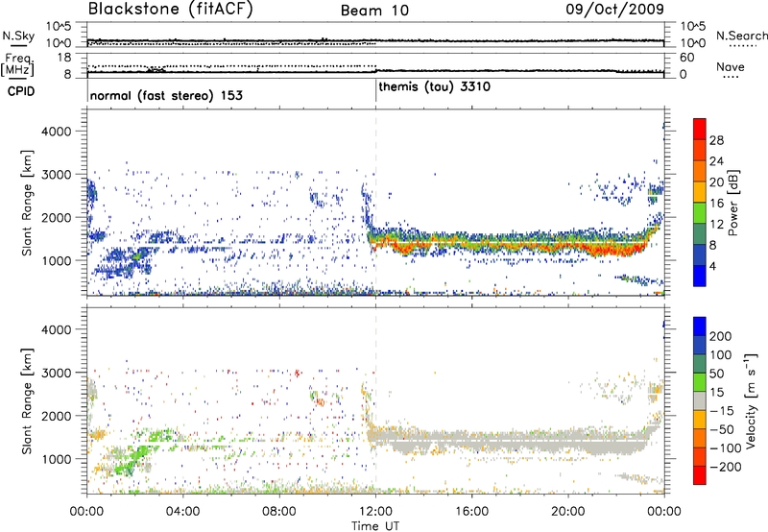Click the '50' velocity colorbar tick
The height and width of the screenshot is (532, 768).
click(x=717, y=374)
